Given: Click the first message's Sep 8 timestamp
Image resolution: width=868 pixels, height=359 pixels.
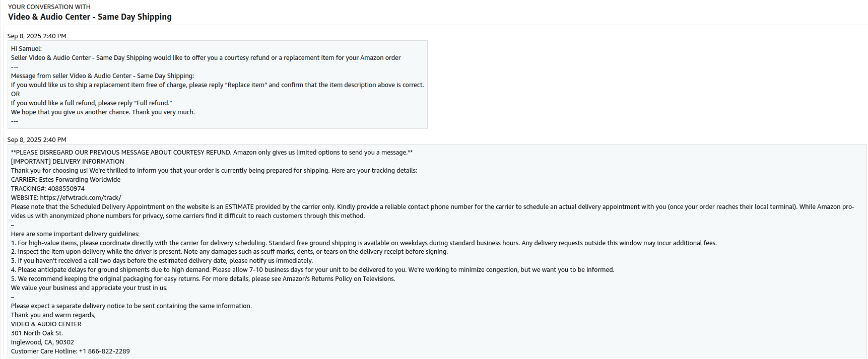Looking at the screenshot, I should click(x=37, y=36).
